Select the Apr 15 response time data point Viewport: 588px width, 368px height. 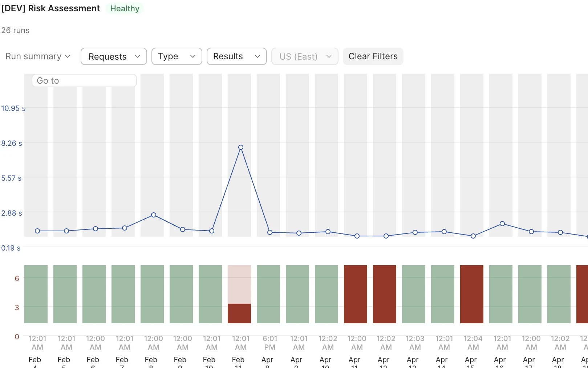click(x=473, y=236)
